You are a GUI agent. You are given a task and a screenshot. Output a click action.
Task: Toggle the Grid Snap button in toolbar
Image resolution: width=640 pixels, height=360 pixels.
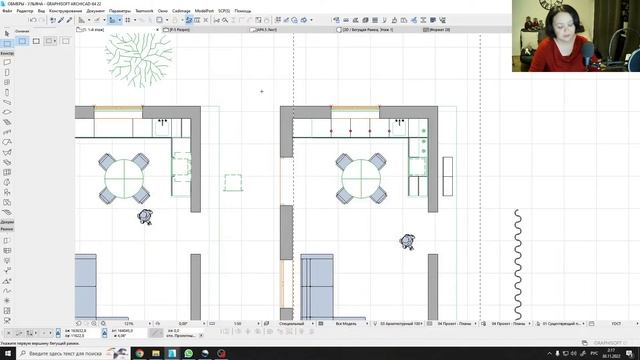click(x=128, y=20)
